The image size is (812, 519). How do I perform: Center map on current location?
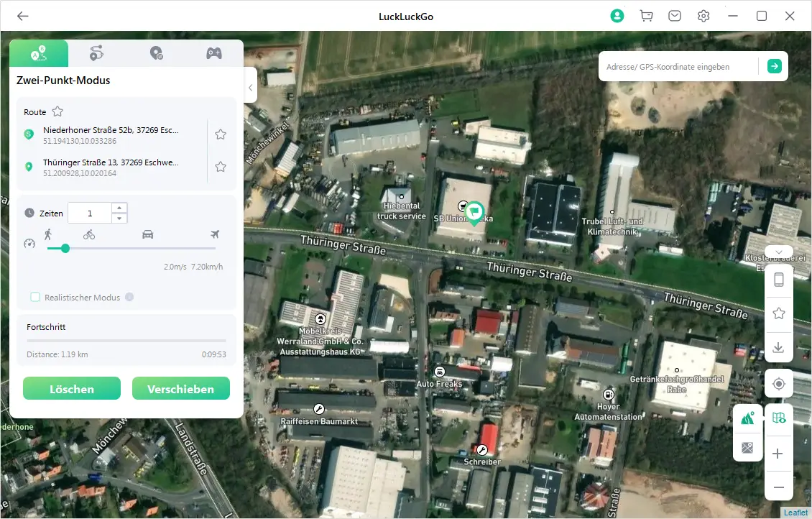(779, 384)
